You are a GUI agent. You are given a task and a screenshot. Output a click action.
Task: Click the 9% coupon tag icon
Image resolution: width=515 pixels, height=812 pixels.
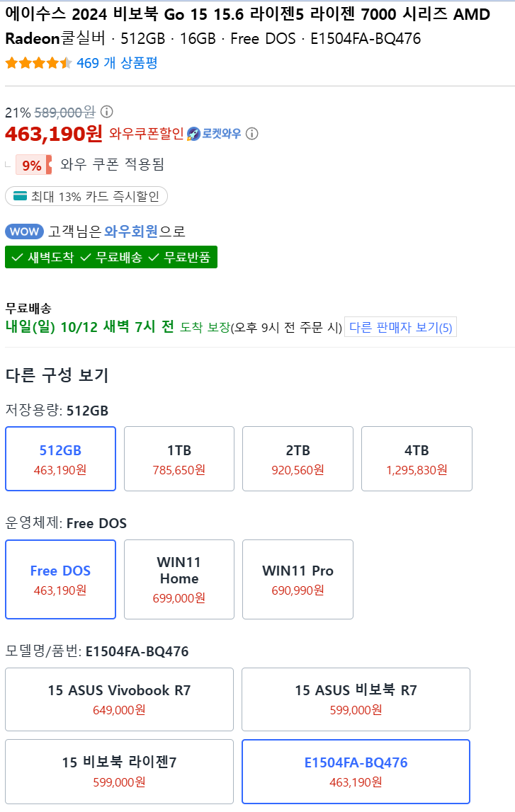pyautogui.click(x=33, y=165)
